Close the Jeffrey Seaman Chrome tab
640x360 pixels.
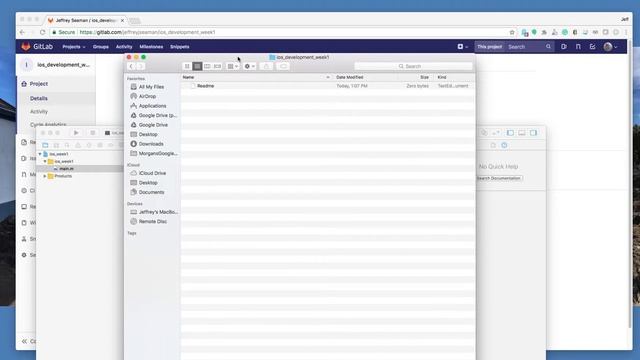(122, 20)
